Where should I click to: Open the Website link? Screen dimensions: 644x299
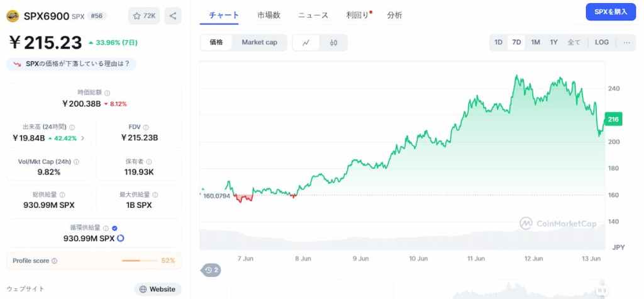click(157, 289)
